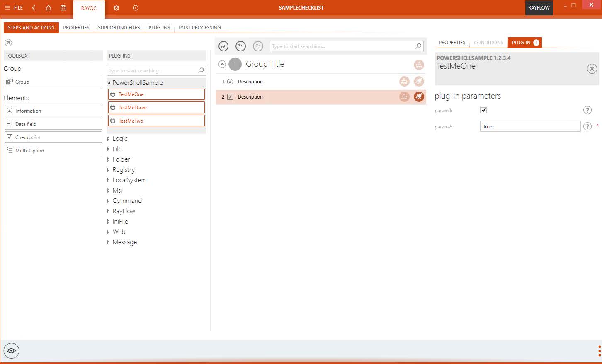This screenshot has height=364, width=602.
Task: Click the info icon of step 1
Action: coord(230,82)
